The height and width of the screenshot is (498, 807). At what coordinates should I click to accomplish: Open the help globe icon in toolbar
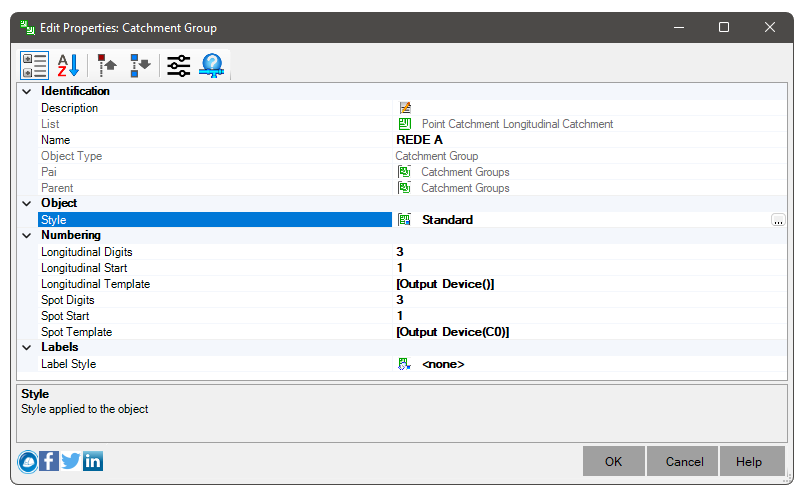click(x=212, y=65)
